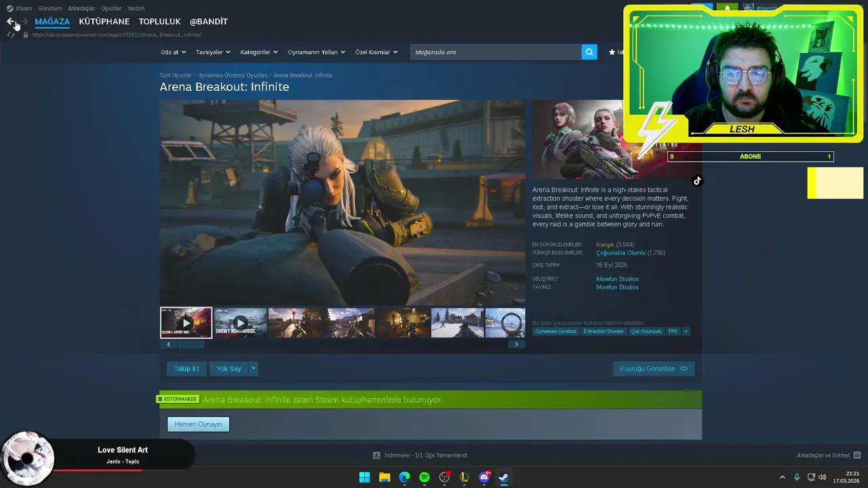Click the Yok Say button
Viewport: 868px width, 488px height.
[229, 369]
